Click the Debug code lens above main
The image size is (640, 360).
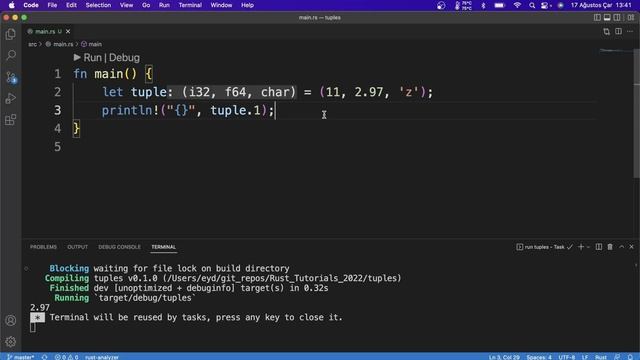pos(124,58)
